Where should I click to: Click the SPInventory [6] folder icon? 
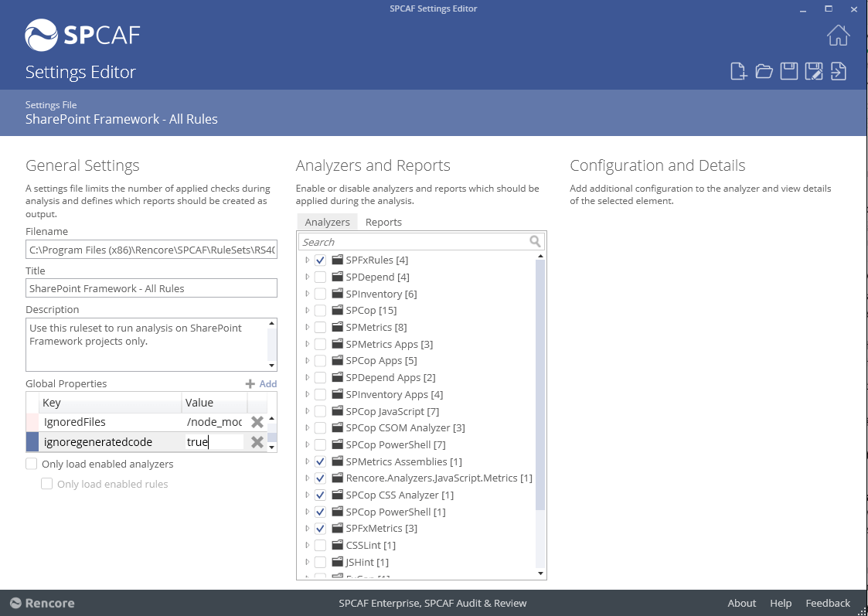pos(337,294)
